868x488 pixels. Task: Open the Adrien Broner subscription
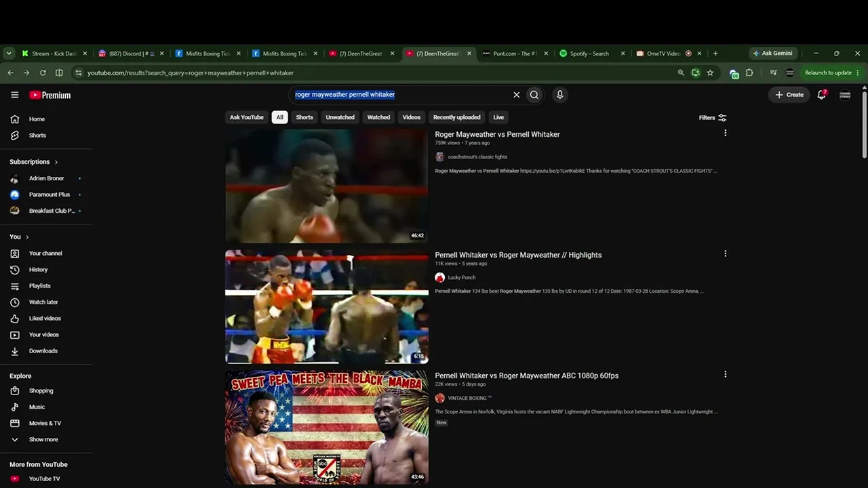point(47,178)
